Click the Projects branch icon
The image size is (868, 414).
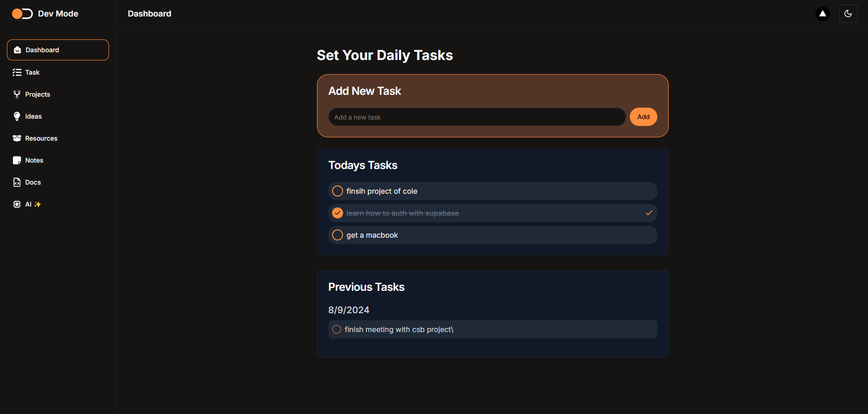[17, 94]
